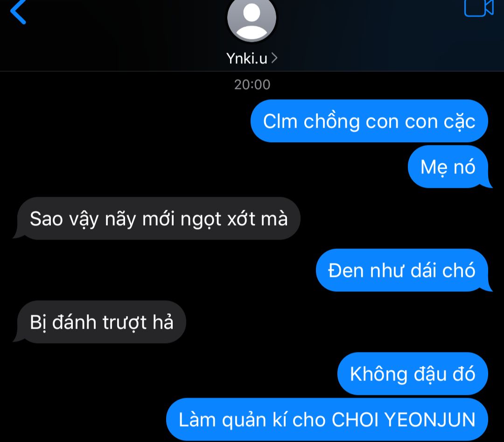Screen dimensions: 504x442
Task: Start a FaceTime video call
Action: point(479,8)
